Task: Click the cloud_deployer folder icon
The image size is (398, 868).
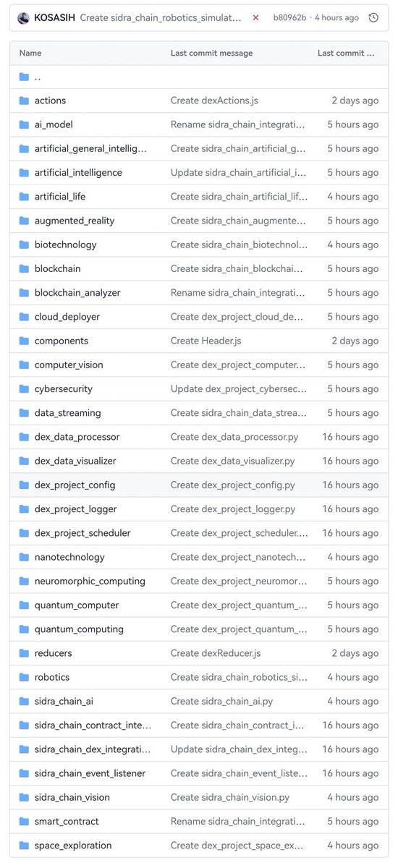Action: click(24, 317)
